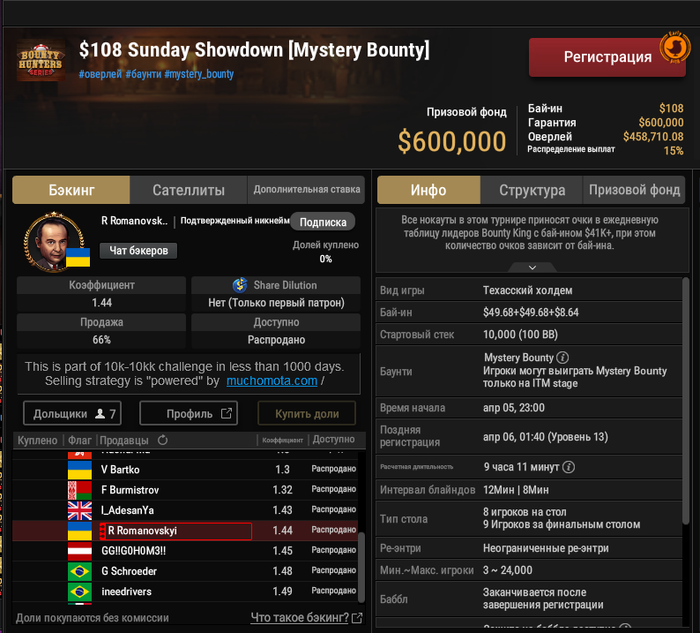Sort sellers by Коэффициент column
700x633 pixels.
(x=283, y=440)
